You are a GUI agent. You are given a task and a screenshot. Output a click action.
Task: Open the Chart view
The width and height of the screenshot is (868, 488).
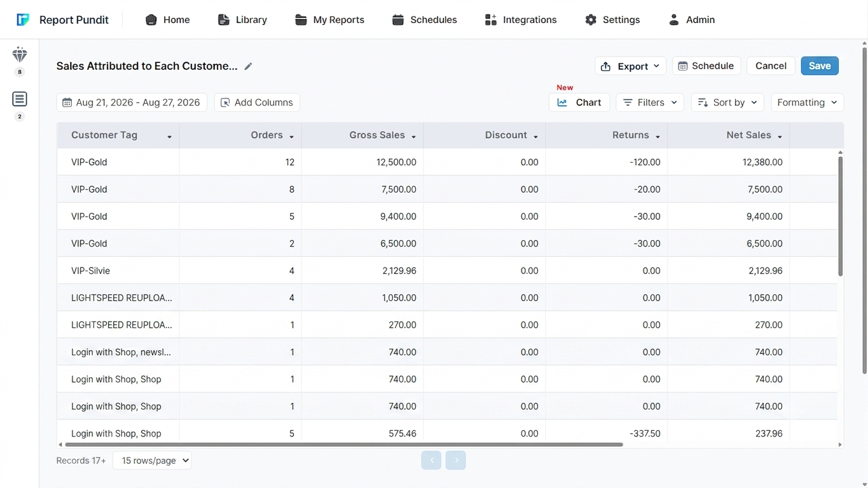(x=579, y=102)
